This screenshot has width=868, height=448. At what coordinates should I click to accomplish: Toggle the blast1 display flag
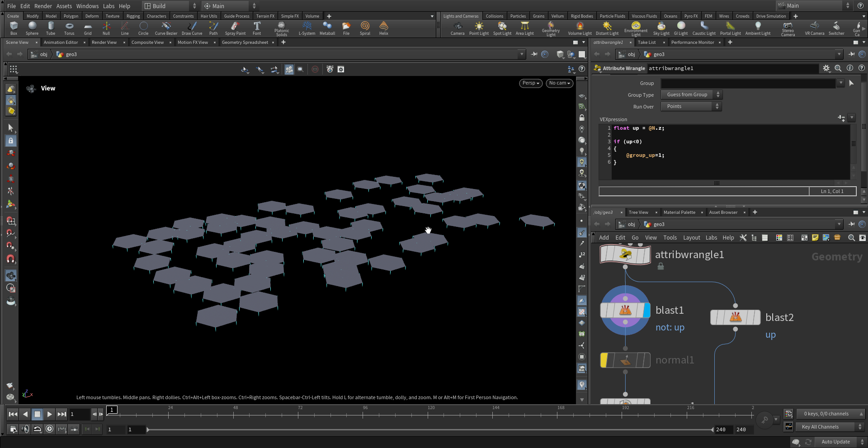pos(646,310)
